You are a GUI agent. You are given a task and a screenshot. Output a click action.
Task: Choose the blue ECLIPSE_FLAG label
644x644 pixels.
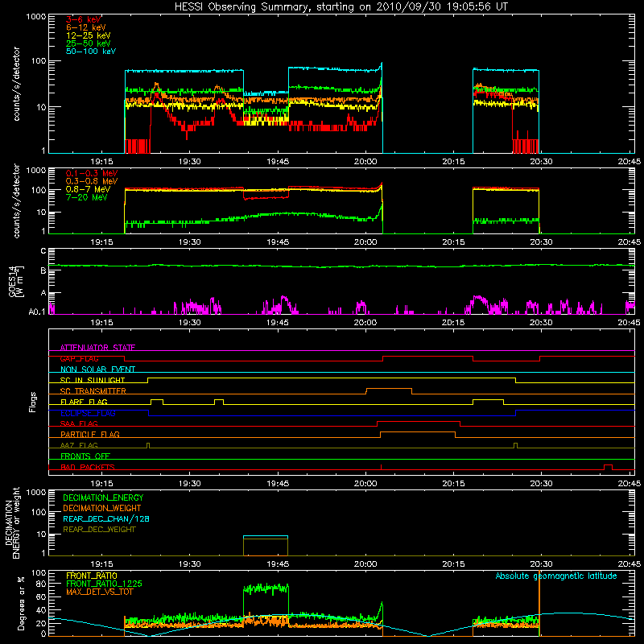(x=88, y=413)
